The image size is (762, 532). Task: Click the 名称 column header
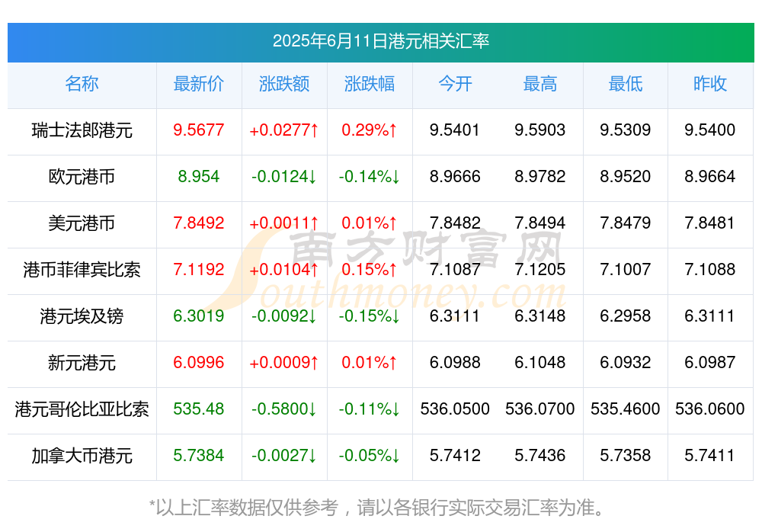coord(82,84)
